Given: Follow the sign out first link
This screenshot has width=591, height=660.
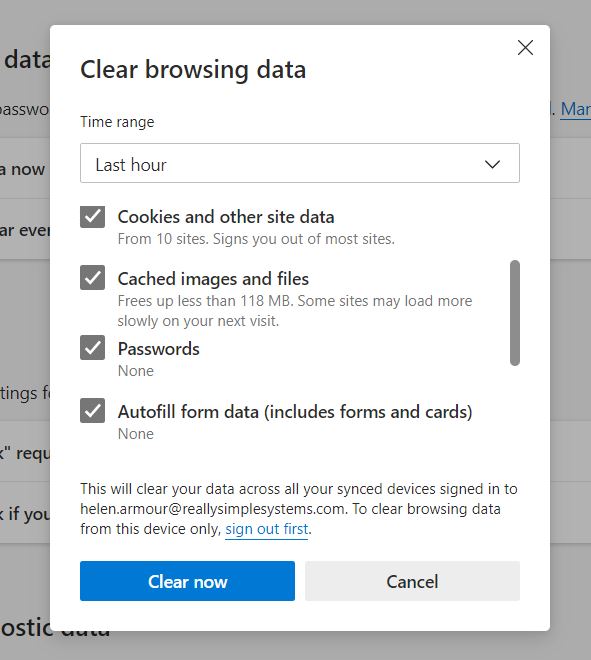Looking at the screenshot, I should click(267, 529).
